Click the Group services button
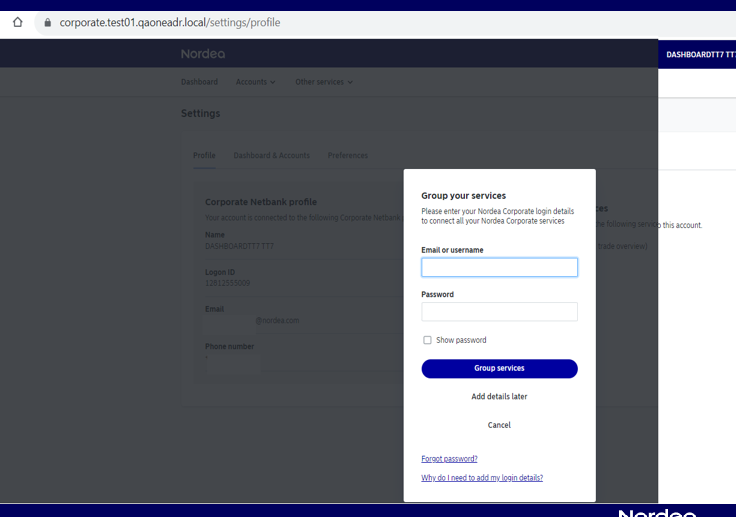736x517 pixels. click(499, 369)
